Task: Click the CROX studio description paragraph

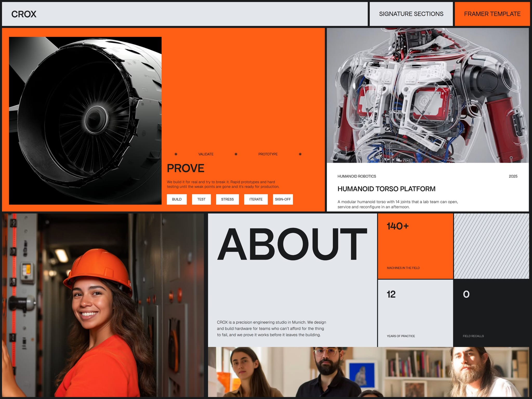Action: coord(271,329)
